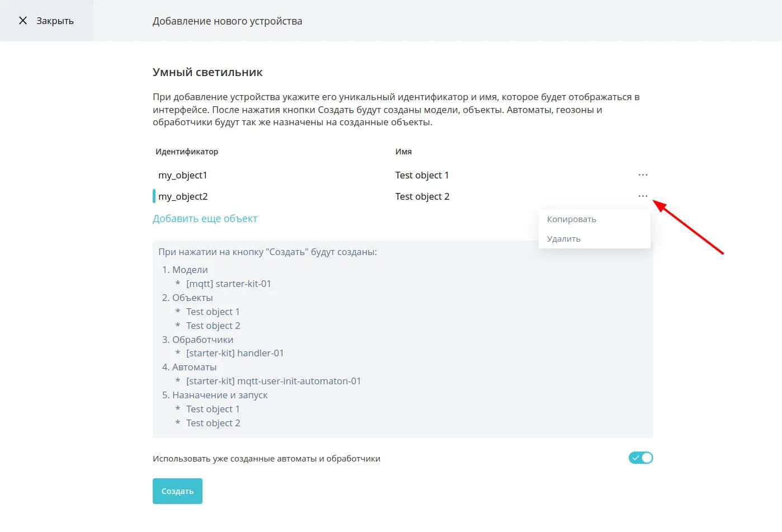Click the Умный светильник heading
Screen dimensions: 782x532
(x=208, y=72)
